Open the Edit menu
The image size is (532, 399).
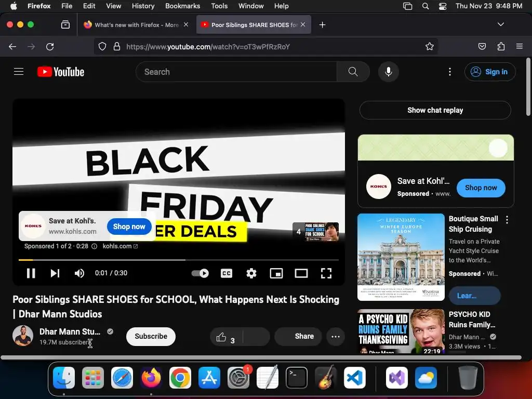point(89,6)
